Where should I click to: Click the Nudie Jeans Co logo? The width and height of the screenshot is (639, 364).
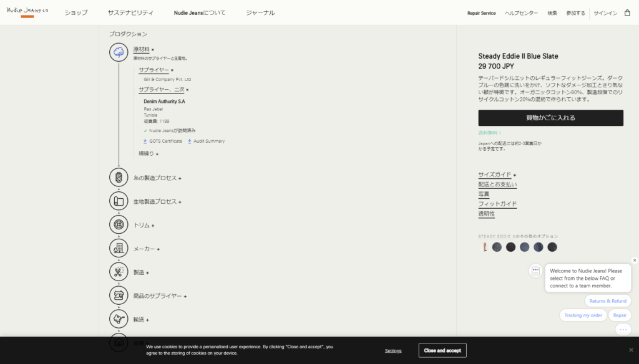(27, 12)
